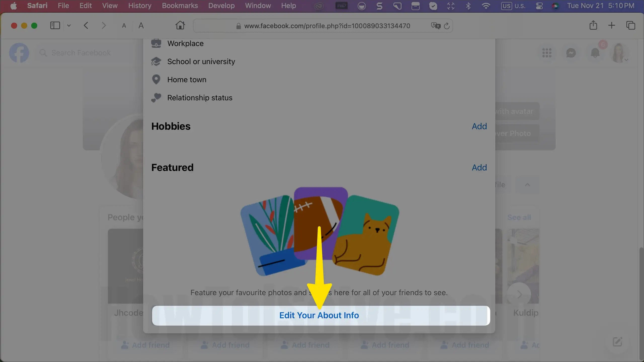The width and height of the screenshot is (644, 362).
Task: Show tab overview icon
Action: tap(630, 25)
